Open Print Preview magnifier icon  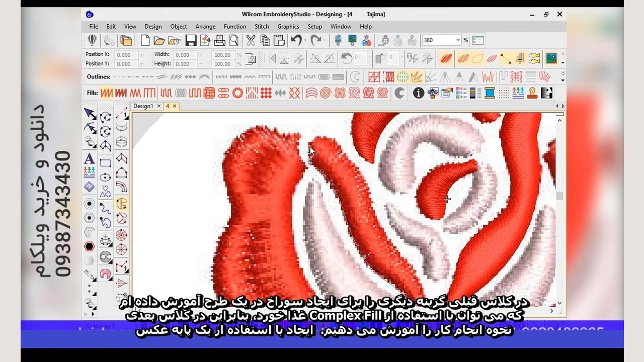click(x=234, y=41)
